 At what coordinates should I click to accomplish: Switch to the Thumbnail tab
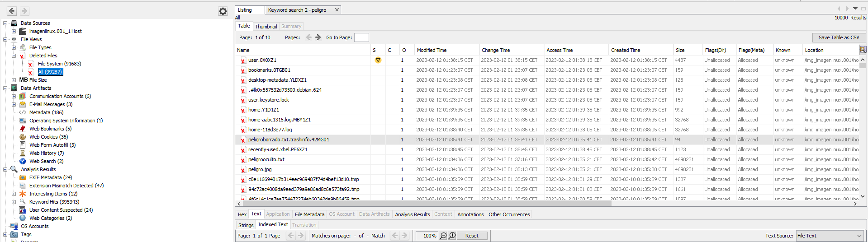pos(266,27)
